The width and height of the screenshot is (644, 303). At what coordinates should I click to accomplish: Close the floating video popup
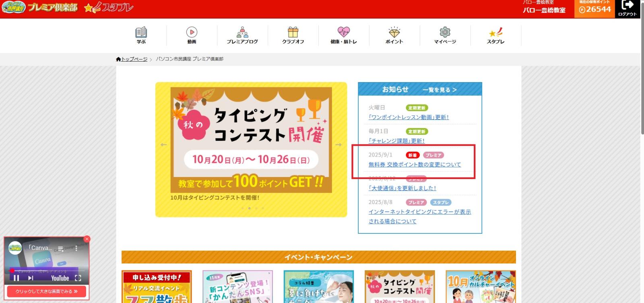click(87, 239)
